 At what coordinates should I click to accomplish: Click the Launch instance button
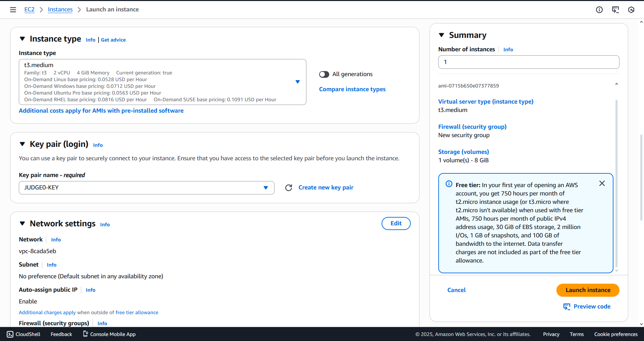[588, 290]
